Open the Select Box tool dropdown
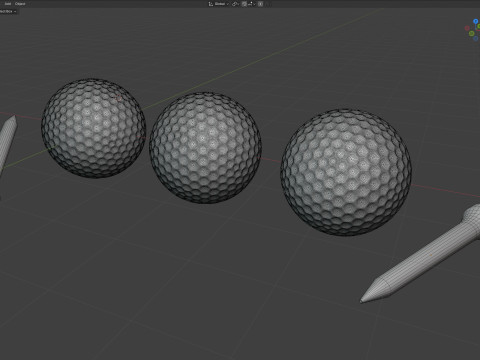This screenshot has height=360, width=480. tap(8, 11)
